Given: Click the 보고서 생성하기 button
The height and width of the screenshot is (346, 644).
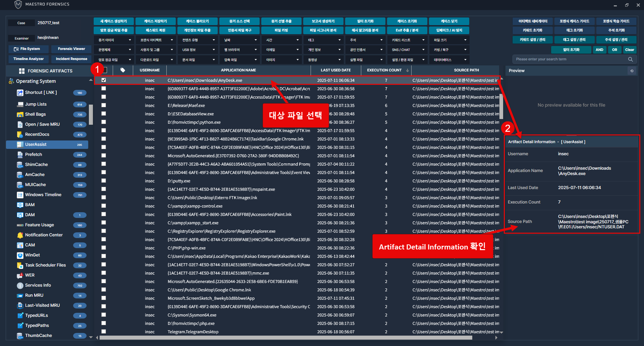Looking at the screenshot, I should click(323, 21).
